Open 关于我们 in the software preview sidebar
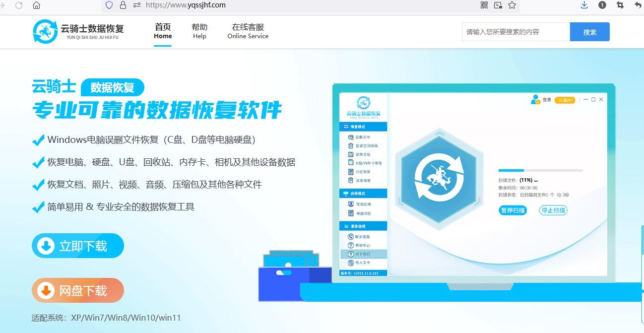The height and width of the screenshot is (333, 644). click(363, 254)
